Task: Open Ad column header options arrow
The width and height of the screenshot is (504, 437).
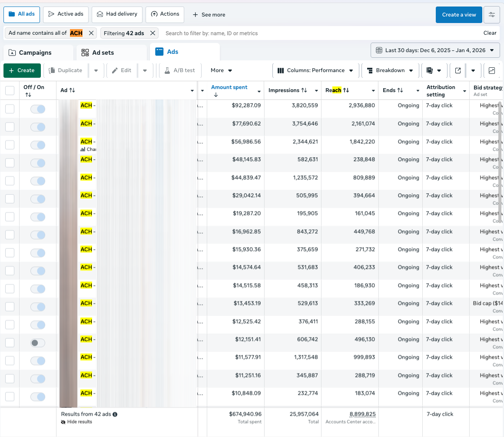Action: click(192, 91)
